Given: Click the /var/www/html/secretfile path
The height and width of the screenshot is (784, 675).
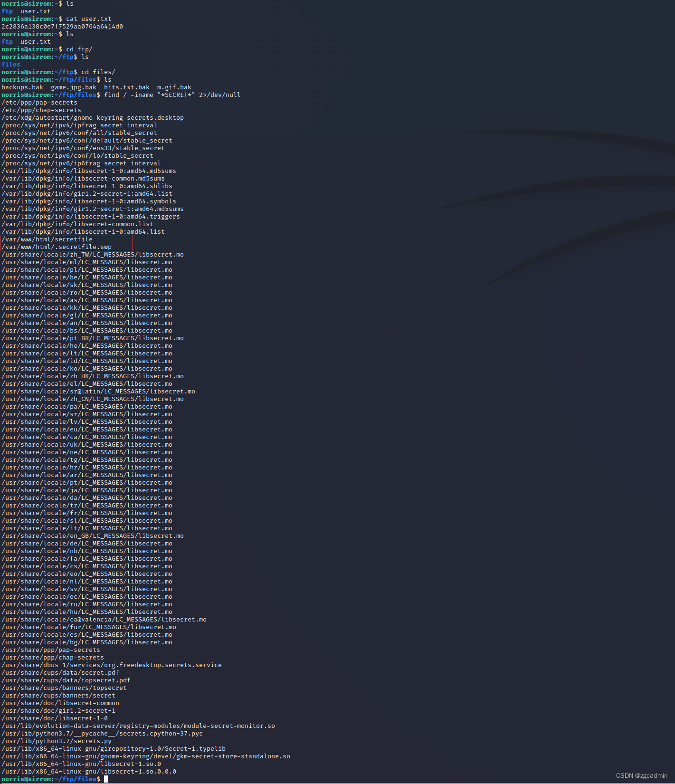Looking at the screenshot, I should pyautogui.click(x=47, y=239).
